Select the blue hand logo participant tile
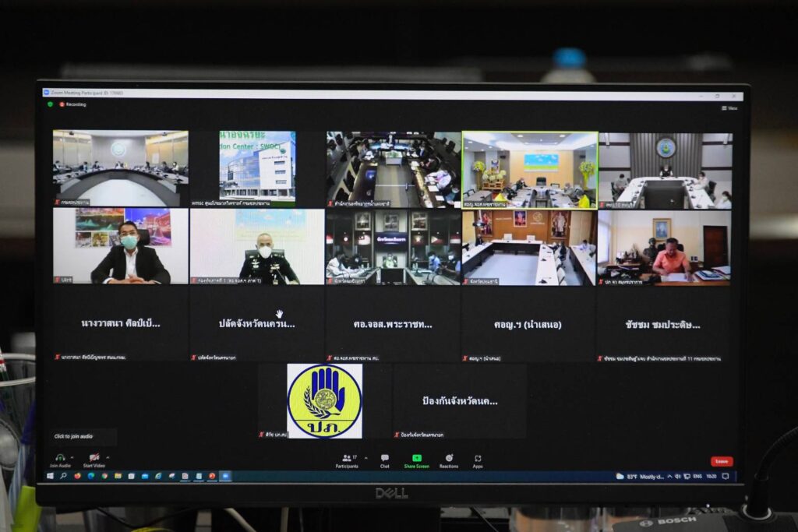798x532 pixels. (x=324, y=400)
